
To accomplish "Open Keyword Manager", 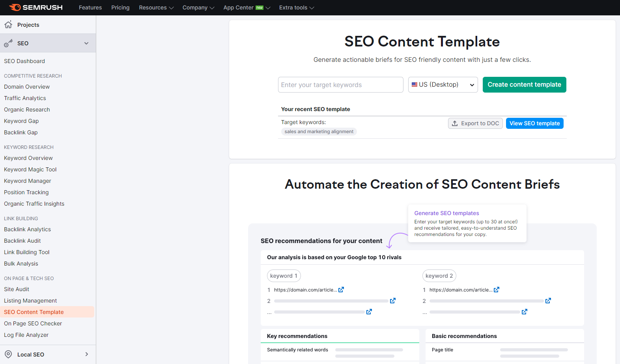I will tap(28, 181).
